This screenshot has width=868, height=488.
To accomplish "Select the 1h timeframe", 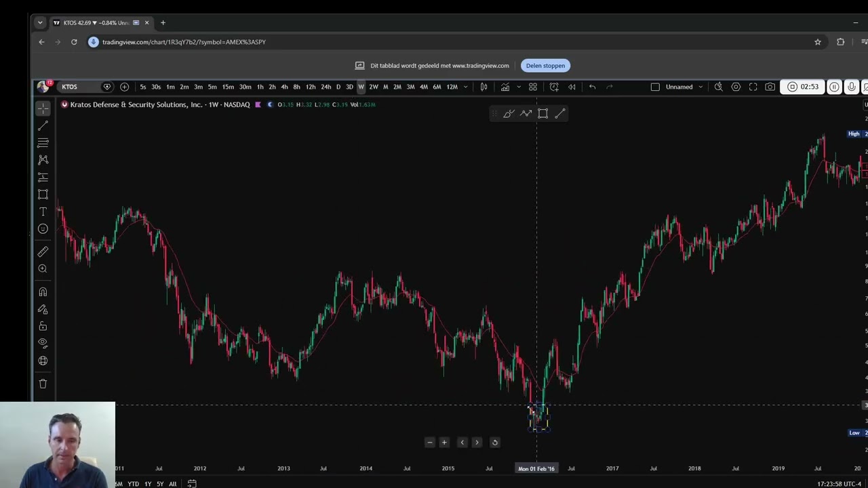I will pos(260,87).
